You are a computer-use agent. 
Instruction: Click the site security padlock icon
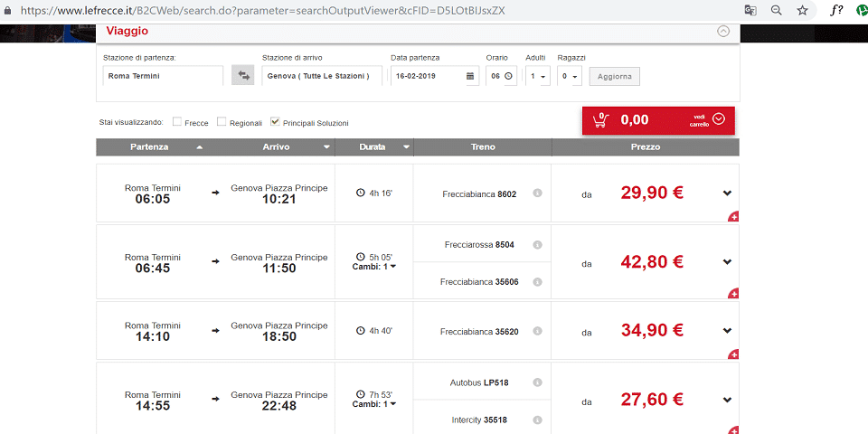pos(7,11)
